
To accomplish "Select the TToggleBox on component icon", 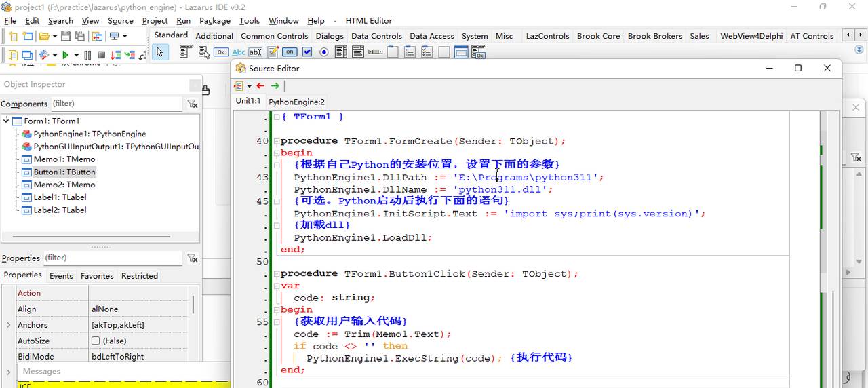I will click(x=290, y=52).
